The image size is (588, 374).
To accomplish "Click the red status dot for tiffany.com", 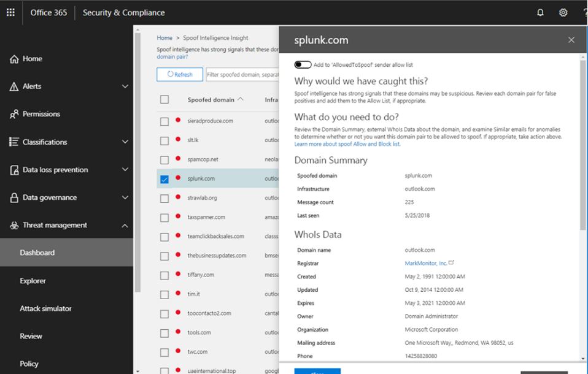I will click(x=178, y=274).
